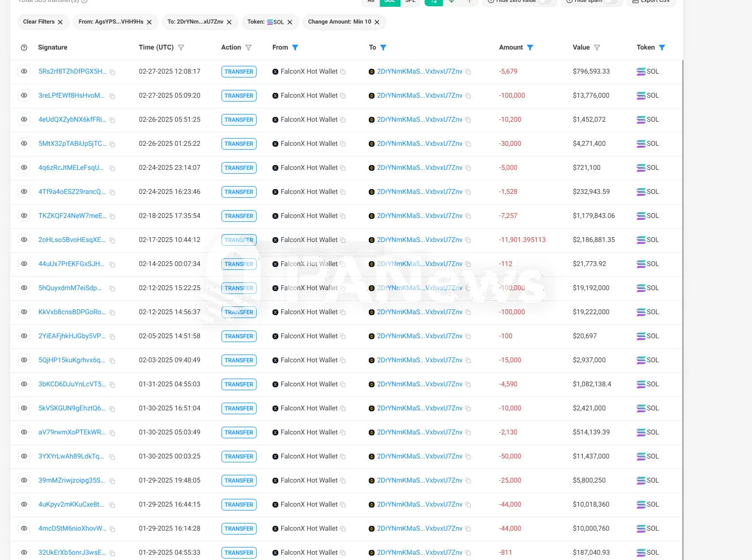The width and height of the screenshot is (752, 560).
Task: Click the help icon beside Signature header
Action: [24, 48]
